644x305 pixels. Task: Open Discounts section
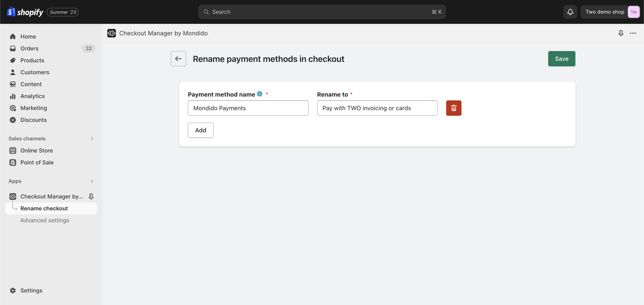coord(51,120)
